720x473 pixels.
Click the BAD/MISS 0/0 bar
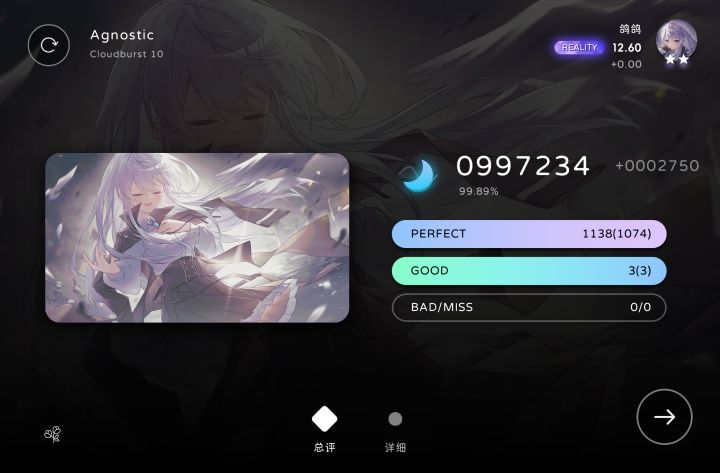pos(529,307)
